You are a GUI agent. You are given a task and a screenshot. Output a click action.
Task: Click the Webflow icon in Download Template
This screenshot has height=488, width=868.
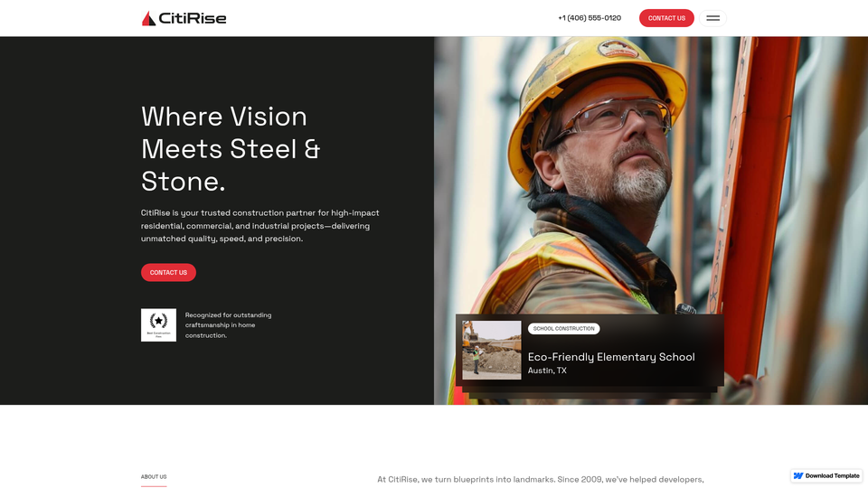(x=798, y=476)
